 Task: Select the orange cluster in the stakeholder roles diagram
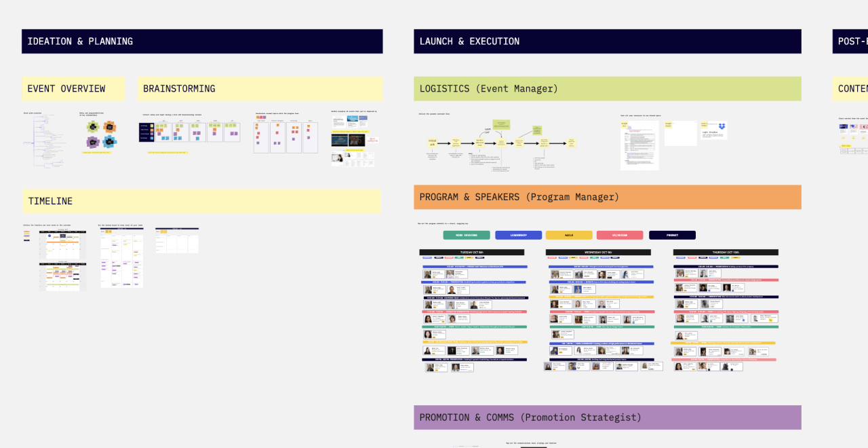coord(110,127)
